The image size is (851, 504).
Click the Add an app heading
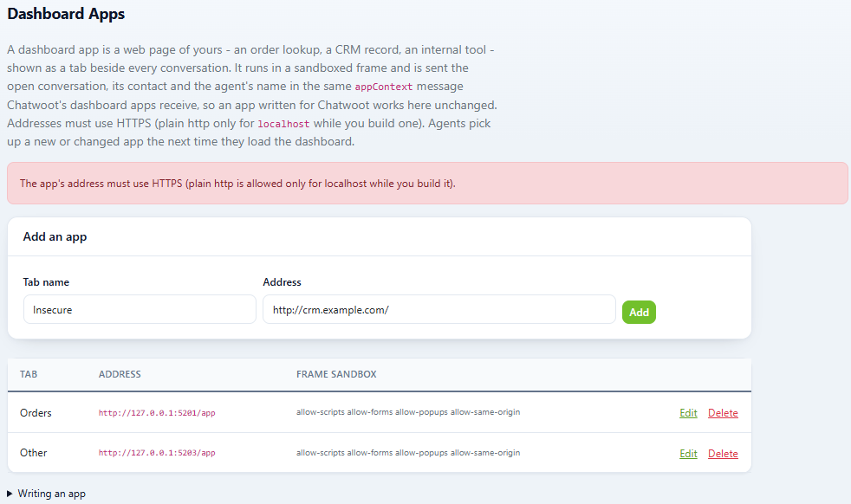pos(55,236)
